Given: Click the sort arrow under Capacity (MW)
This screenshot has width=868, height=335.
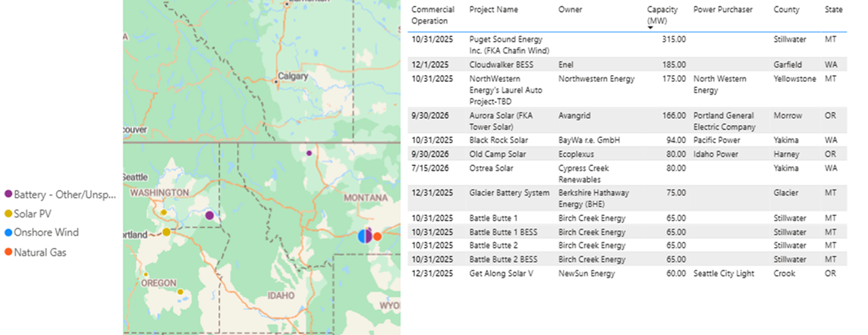Looking at the screenshot, I should [x=650, y=28].
